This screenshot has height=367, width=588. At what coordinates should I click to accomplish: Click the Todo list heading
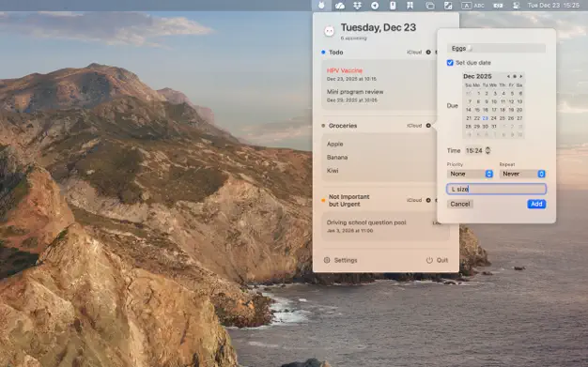click(x=336, y=53)
